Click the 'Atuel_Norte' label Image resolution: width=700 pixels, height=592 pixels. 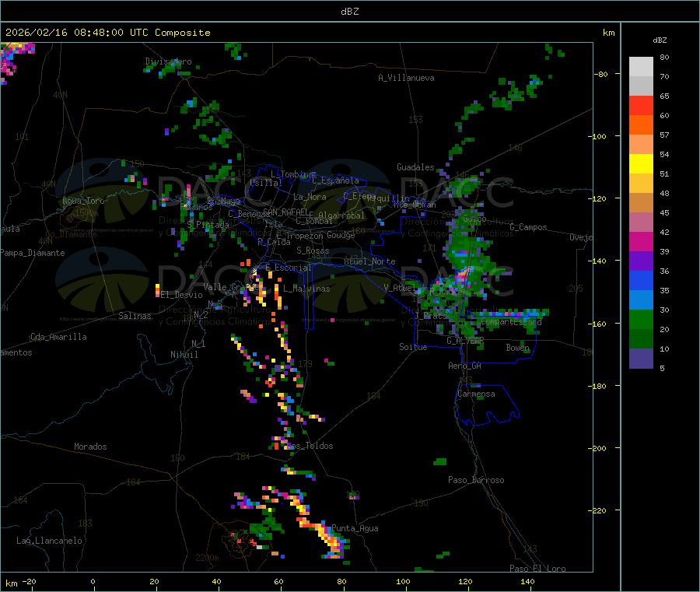pos(369,261)
